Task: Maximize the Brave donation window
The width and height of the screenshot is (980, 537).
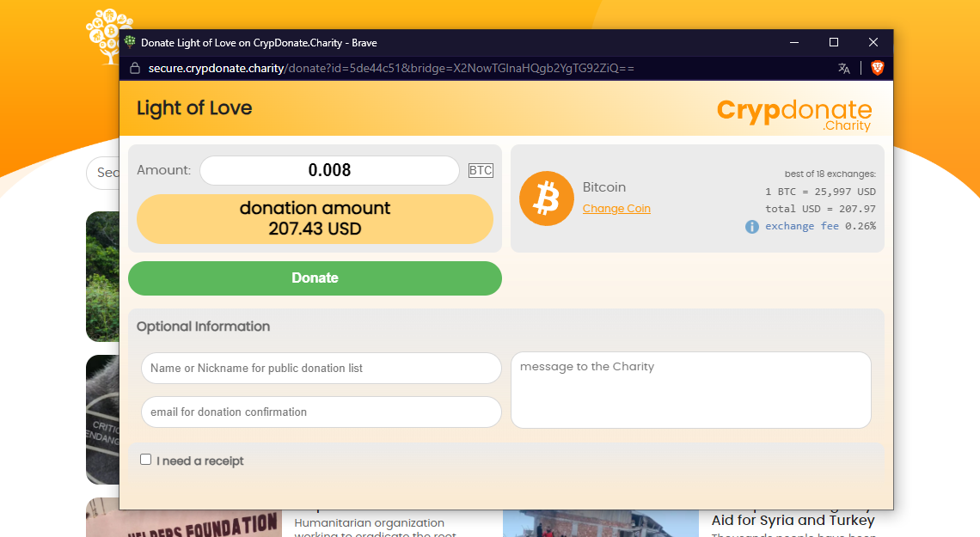Action: (833, 42)
